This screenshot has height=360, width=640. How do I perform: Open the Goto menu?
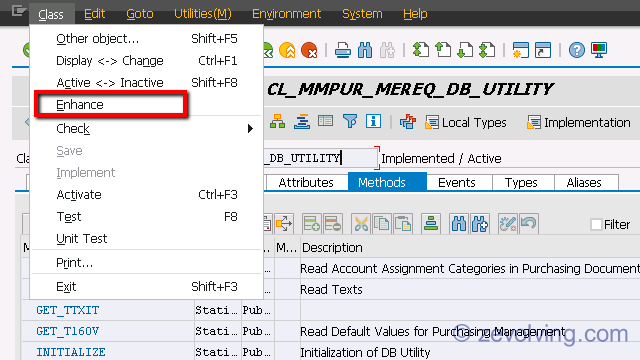pos(140,14)
